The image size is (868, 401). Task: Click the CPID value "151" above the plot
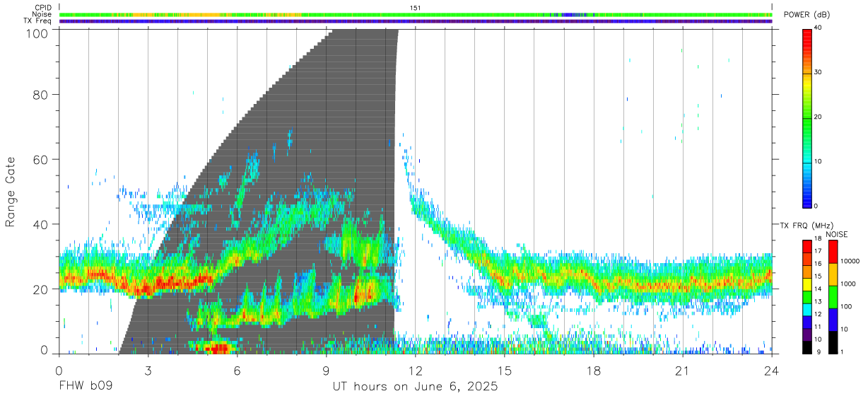[x=416, y=8]
